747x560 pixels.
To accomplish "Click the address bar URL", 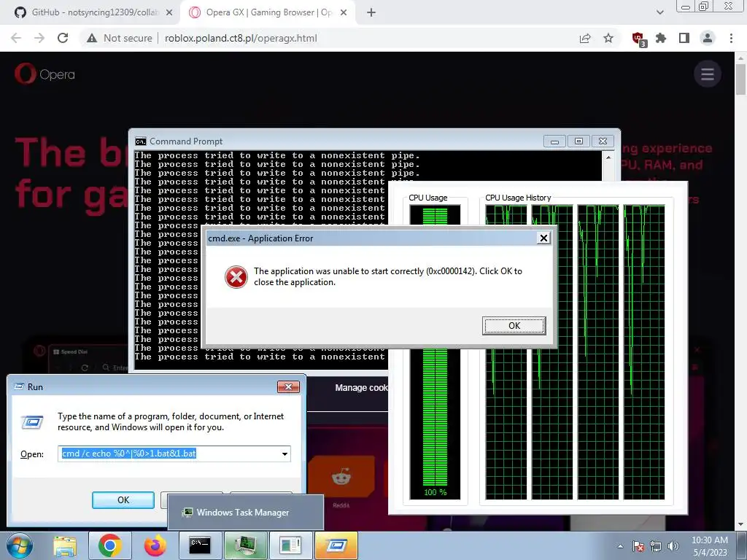I will point(241,38).
